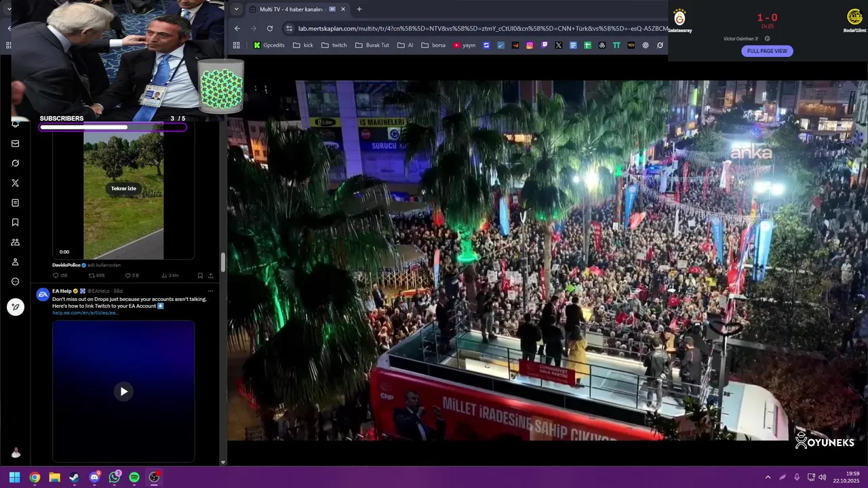The width and height of the screenshot is (868, 488).
Task: Open OBS Studio from taskbar
Action: pyautogui.click(x=154, y=477)
